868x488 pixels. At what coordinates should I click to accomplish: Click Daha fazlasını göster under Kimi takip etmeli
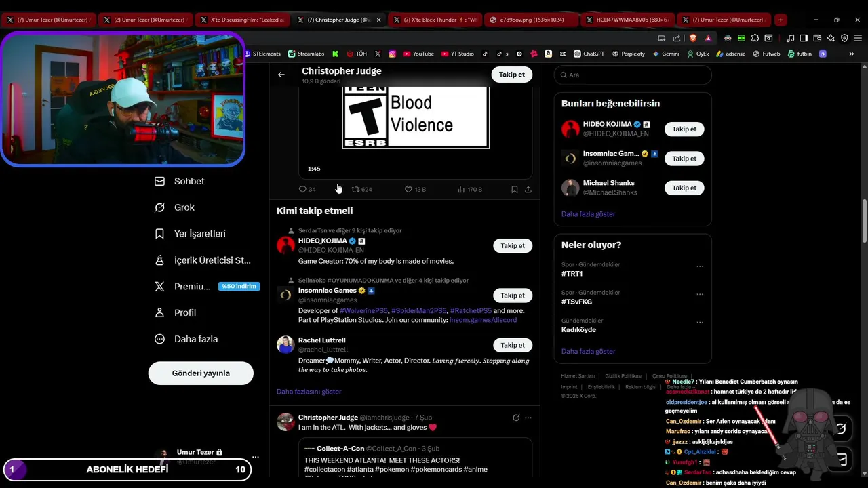[x=309, y=392]
